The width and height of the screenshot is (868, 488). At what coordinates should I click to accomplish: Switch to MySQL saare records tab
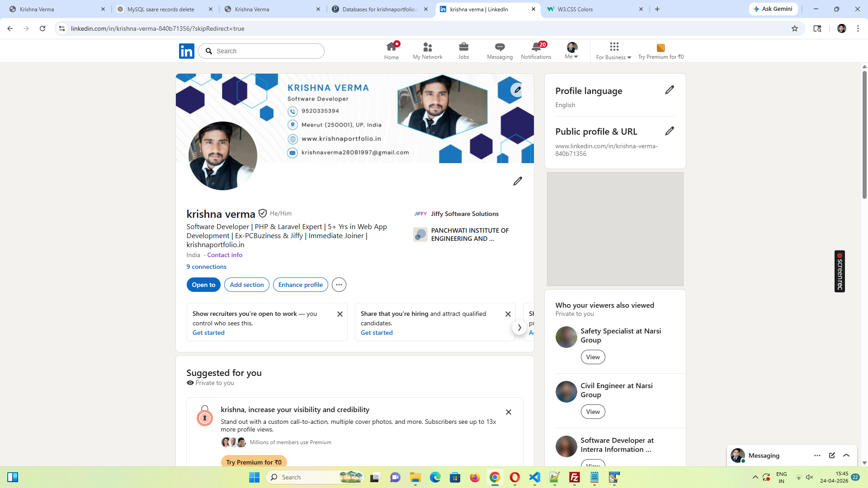tap(160, 9)
